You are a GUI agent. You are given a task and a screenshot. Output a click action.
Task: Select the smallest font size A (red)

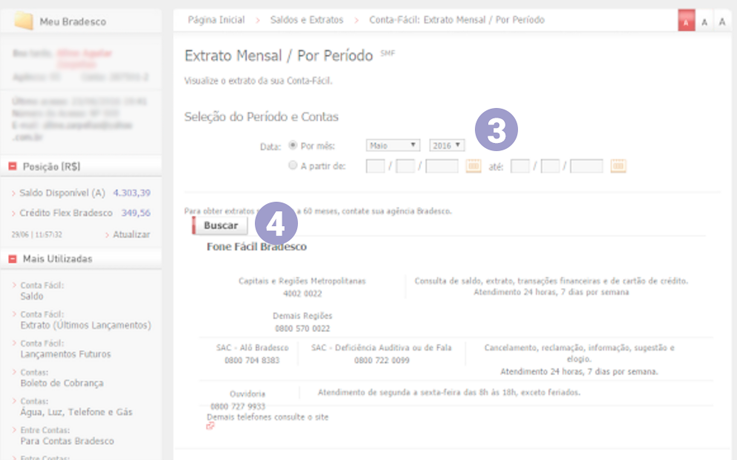click(686, 22)
